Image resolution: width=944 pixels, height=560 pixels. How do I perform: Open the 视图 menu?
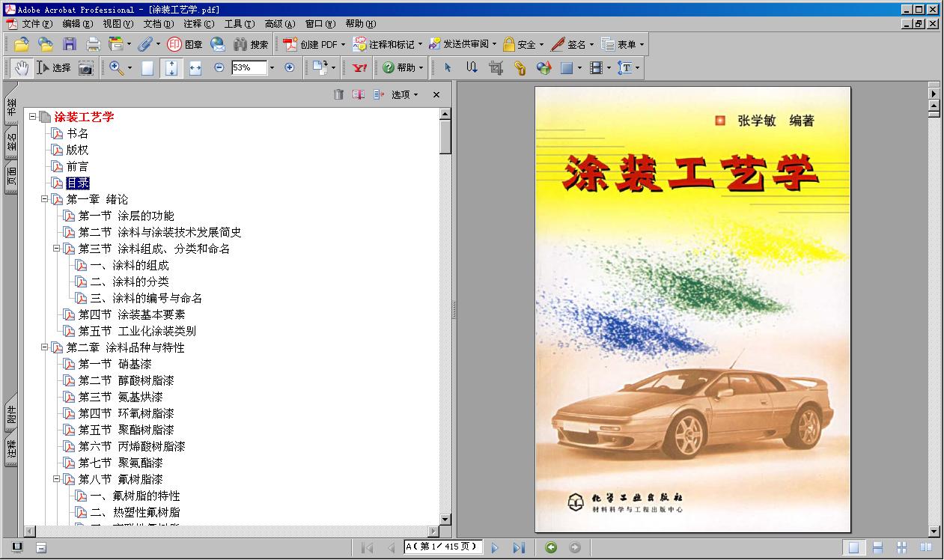pos(118,24)
